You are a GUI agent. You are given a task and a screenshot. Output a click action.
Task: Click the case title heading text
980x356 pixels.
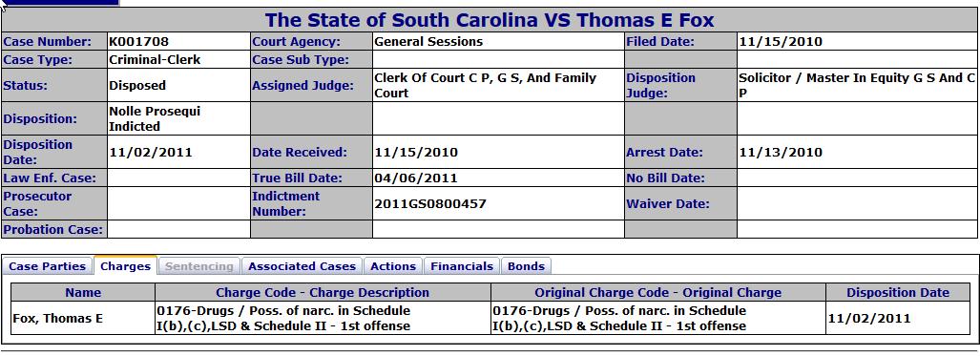click(490, 20)
